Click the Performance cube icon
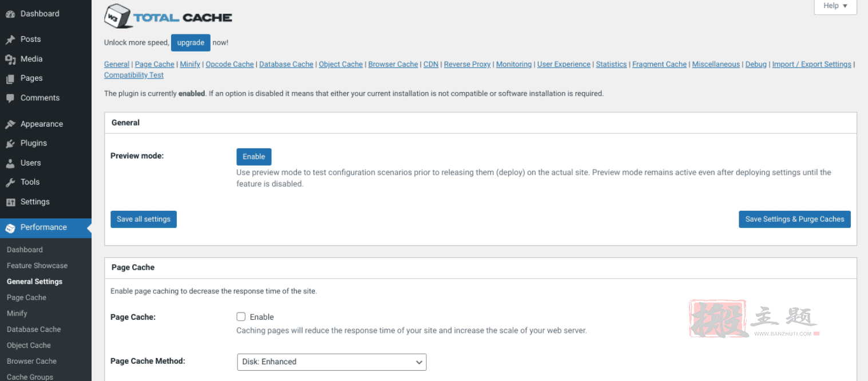This screenshot has height=381, width=868. pyautogui.click(x=10, y=228)
